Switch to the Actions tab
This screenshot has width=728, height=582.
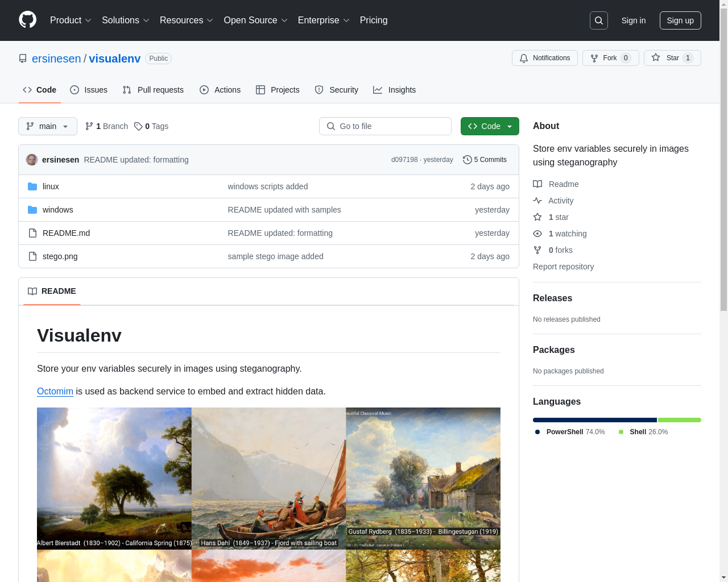220,90
